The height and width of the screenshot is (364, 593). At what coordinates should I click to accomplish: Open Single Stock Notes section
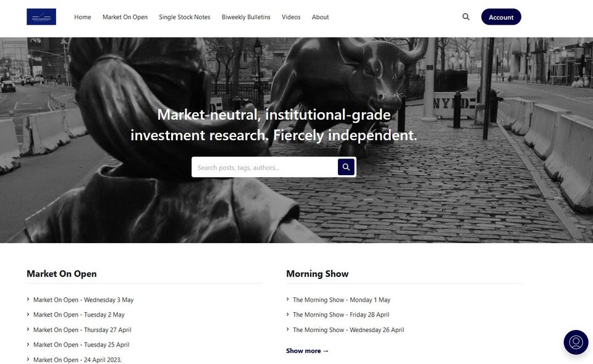coord(185,17)
